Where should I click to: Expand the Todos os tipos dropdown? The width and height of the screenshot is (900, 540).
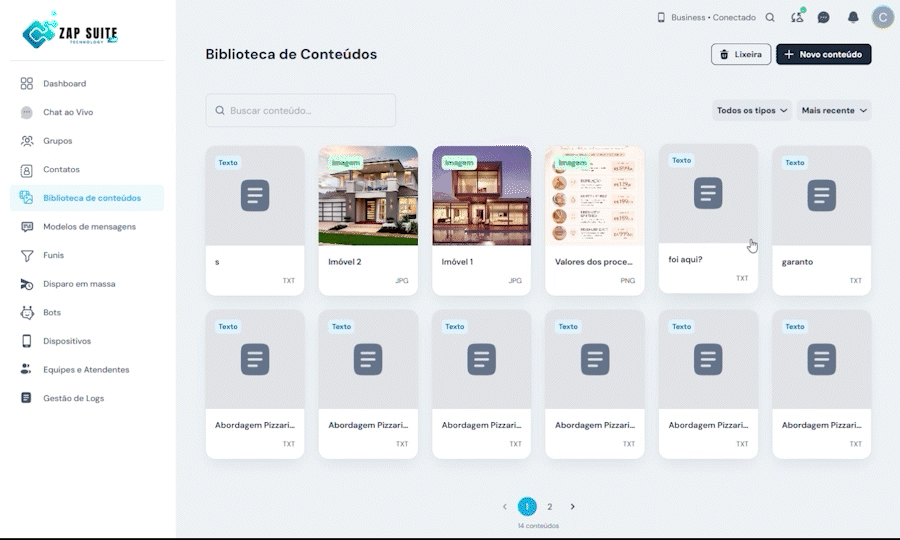pyautogui.click(x=752, y=110)
